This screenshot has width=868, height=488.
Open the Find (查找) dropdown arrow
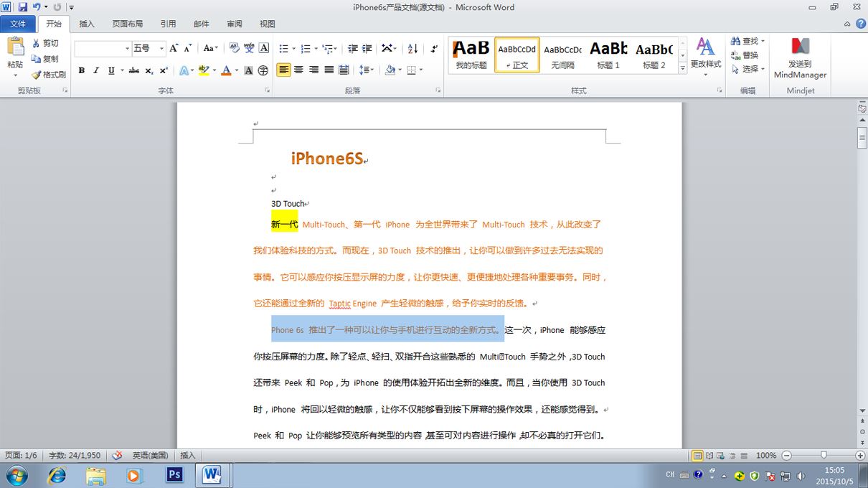click(x=763, y=41)
